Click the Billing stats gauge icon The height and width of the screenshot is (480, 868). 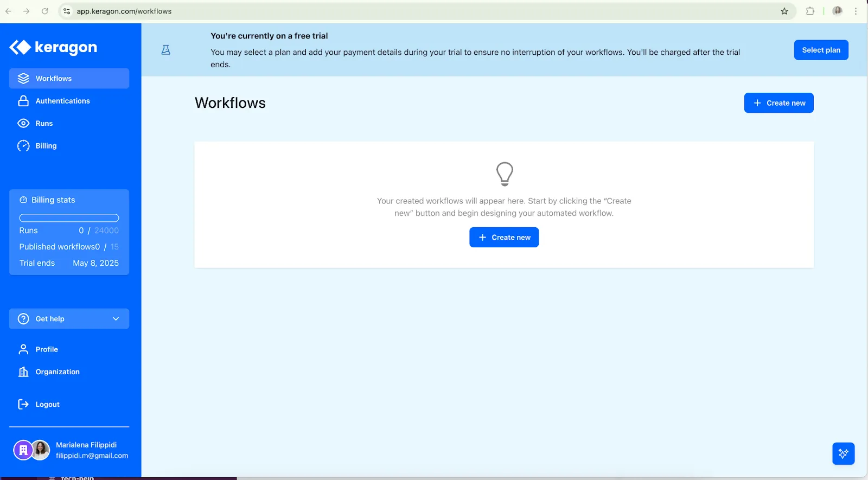click(23, 200)
